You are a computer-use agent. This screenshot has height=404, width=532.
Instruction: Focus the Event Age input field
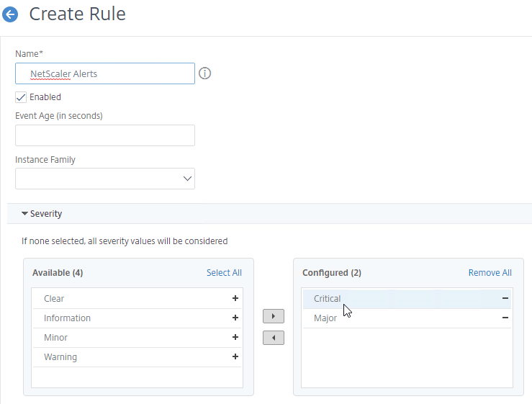(105, 135)
